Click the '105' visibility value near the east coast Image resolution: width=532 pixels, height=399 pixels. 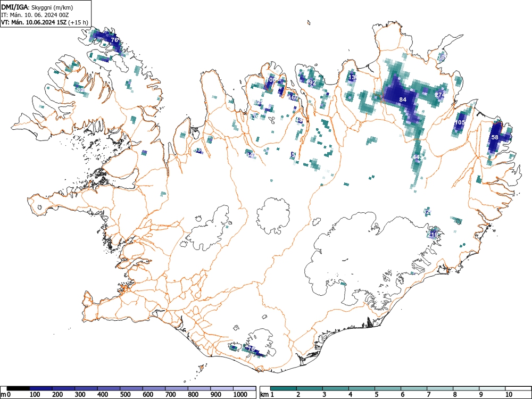[460, 122]
